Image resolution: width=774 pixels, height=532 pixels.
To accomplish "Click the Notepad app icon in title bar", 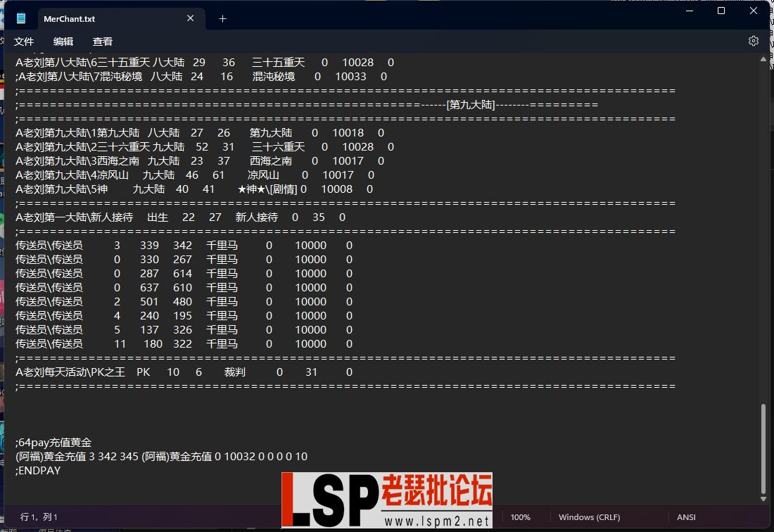I will [20, 18].
